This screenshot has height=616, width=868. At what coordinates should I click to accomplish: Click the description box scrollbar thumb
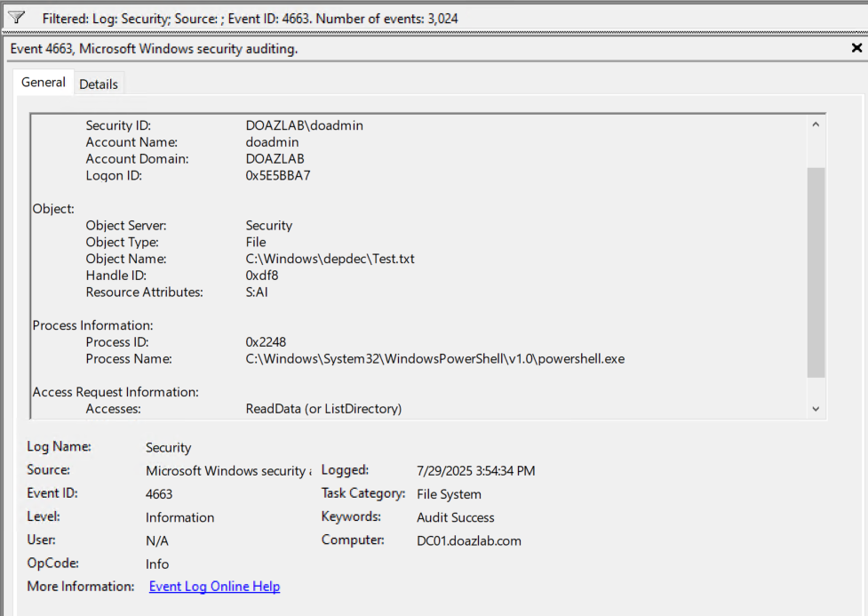pyautogui.click(x=816, y=271)
